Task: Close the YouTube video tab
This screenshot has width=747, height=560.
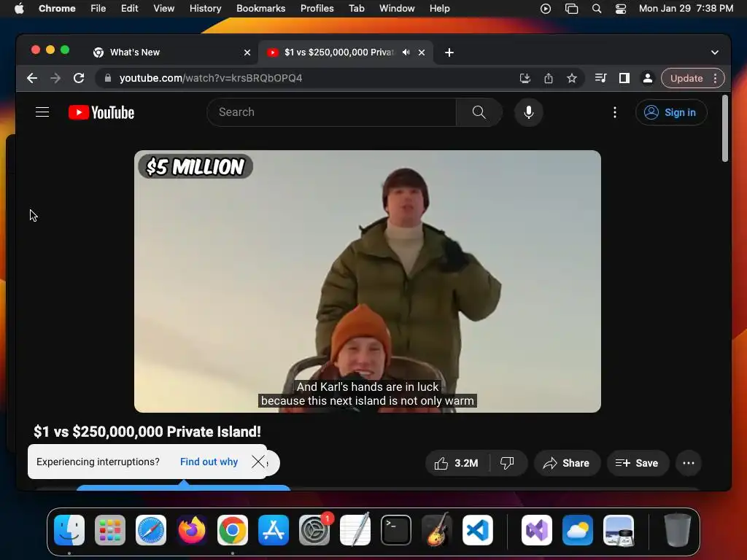Action: [x=422, y=52]
